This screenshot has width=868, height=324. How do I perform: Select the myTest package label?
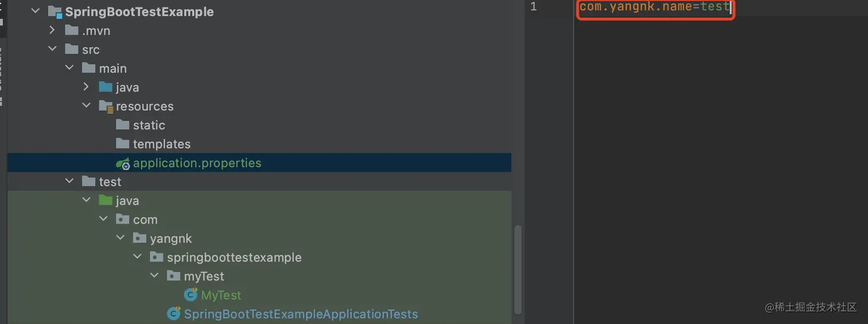(x=204, y=276)
